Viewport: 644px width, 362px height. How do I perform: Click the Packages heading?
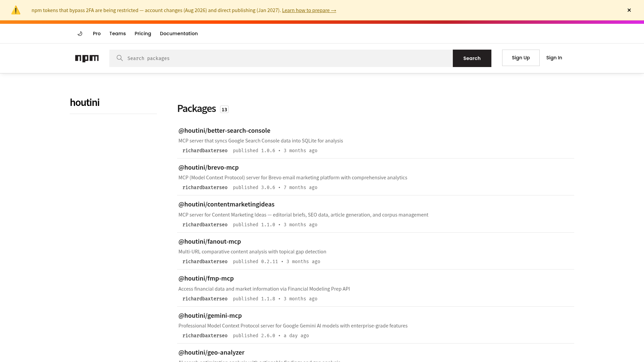[x=197, y=109]
